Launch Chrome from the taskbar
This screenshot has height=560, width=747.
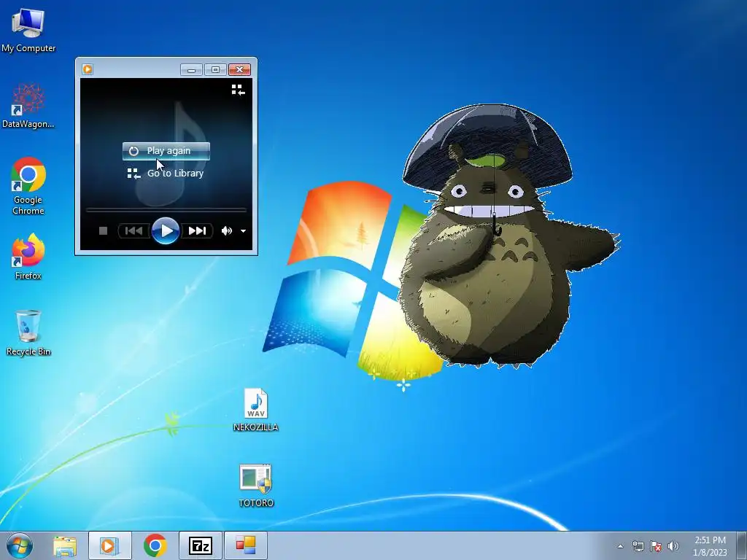(x=155, y=545)
